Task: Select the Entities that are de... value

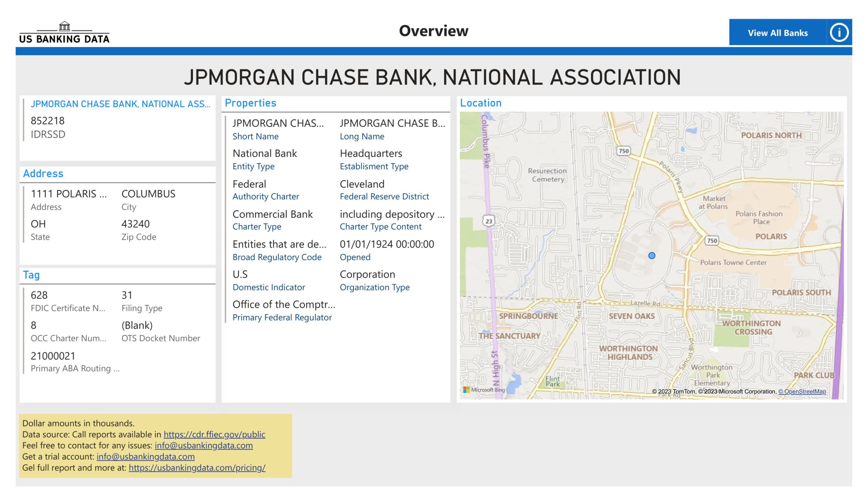Action: [279, 244]
